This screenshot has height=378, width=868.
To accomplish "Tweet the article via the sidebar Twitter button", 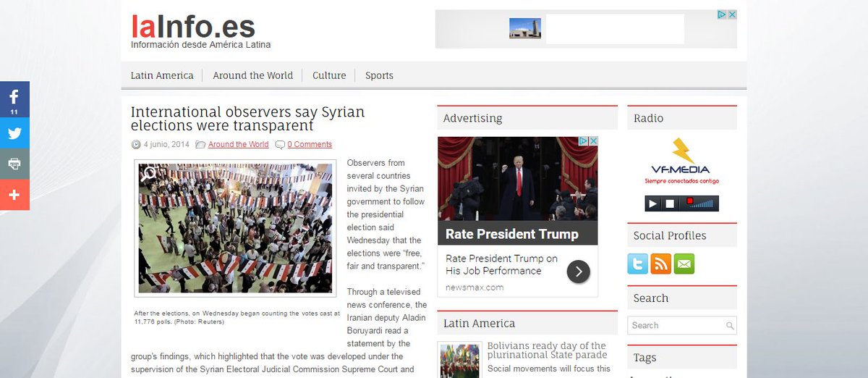I will pos(14,133).
